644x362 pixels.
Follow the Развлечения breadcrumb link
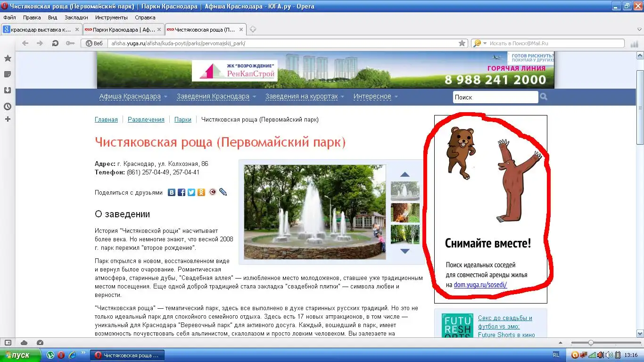coord(146,120)
